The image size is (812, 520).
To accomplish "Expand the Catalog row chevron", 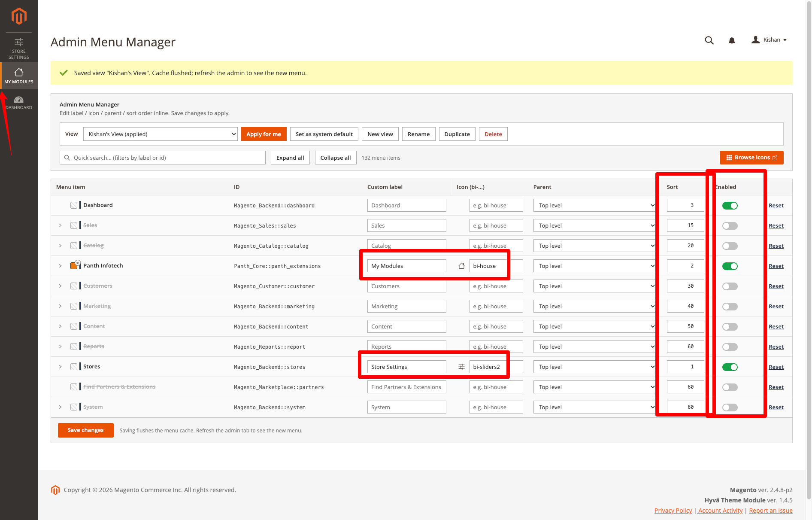I will (60, 246).
